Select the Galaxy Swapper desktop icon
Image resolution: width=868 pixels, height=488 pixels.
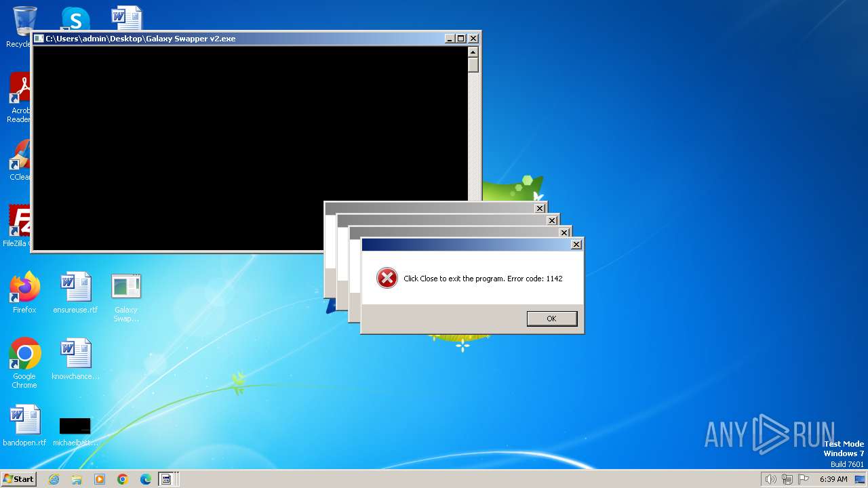point(126,298)
